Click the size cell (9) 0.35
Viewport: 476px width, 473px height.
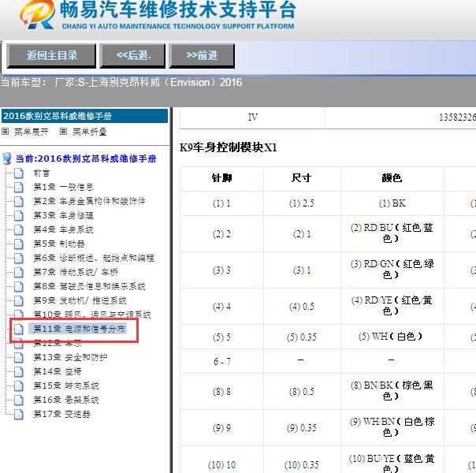tap(302, 428)
